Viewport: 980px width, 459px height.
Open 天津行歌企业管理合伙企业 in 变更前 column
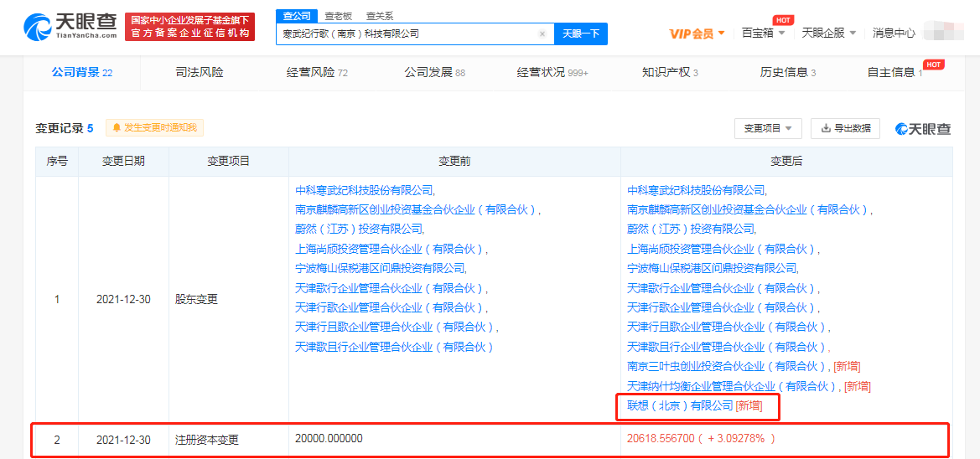click(x=391, y=307)
